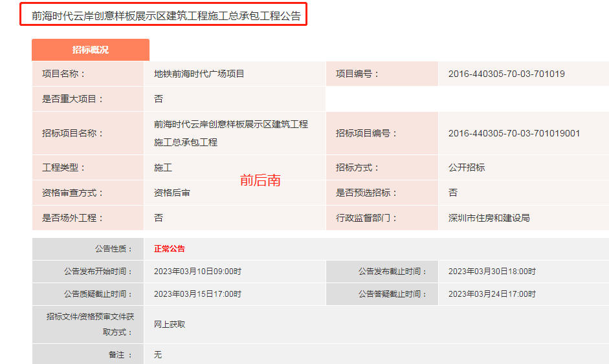Click the 正常公告 red status text
This screenshot has width=609, height=364.
click(169, 249)
